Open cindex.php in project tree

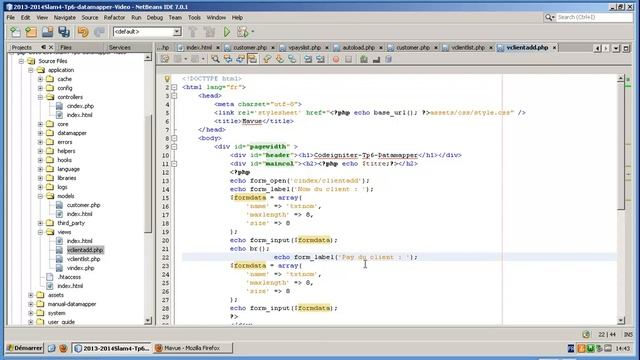click(x=80, y=106)
